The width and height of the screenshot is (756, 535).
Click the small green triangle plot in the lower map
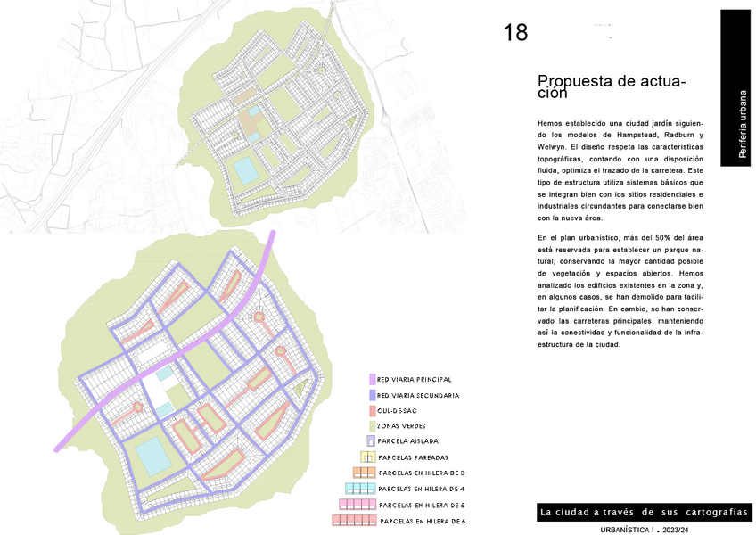(300, 389)
